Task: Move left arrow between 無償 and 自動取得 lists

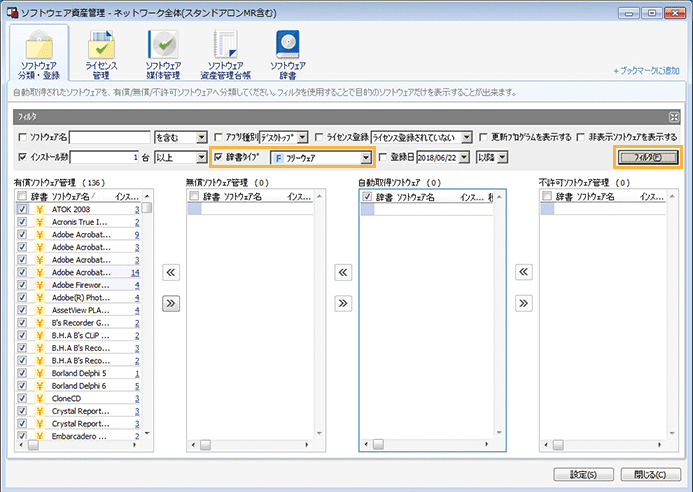Action: pyautogui.click(x=343, y=272)
